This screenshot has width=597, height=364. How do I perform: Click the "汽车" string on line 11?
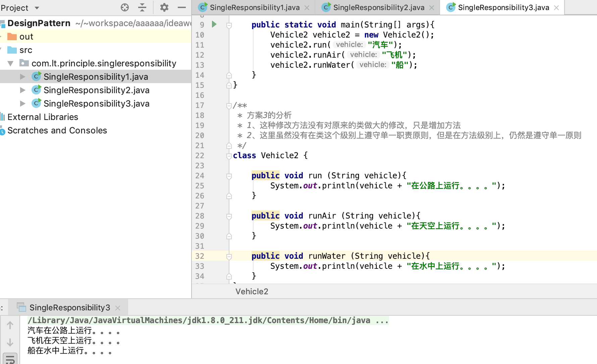click(x=380, y=45)
